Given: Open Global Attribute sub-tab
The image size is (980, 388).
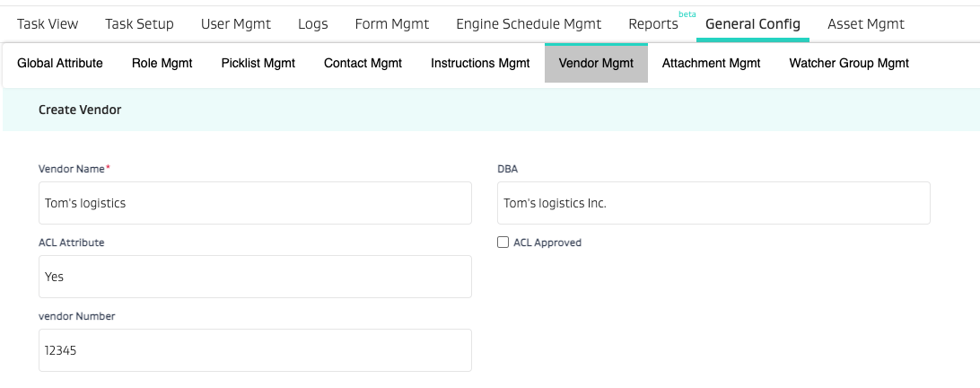Looking at the screenshot, I should point(60,64).
